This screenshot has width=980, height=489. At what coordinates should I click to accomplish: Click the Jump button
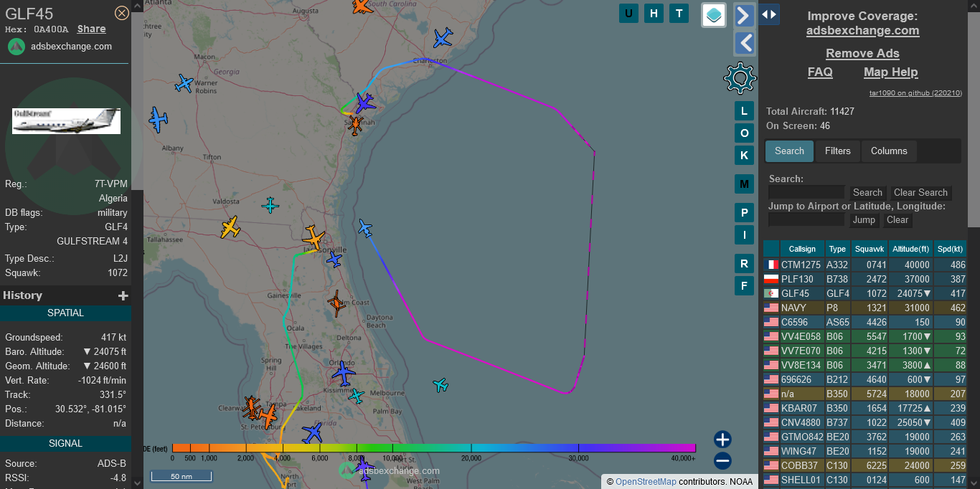(x=864, y=220)
